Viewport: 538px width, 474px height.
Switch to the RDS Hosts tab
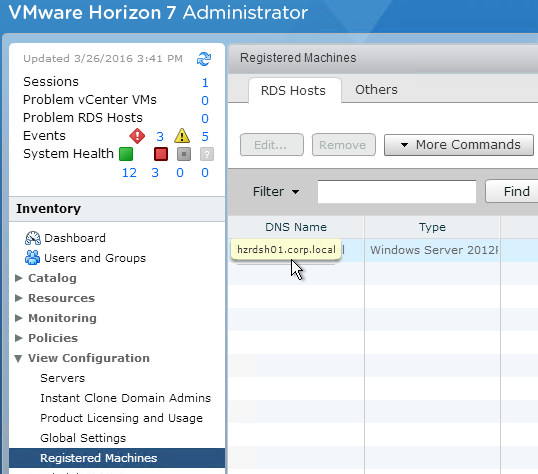[x=295, y=90]
